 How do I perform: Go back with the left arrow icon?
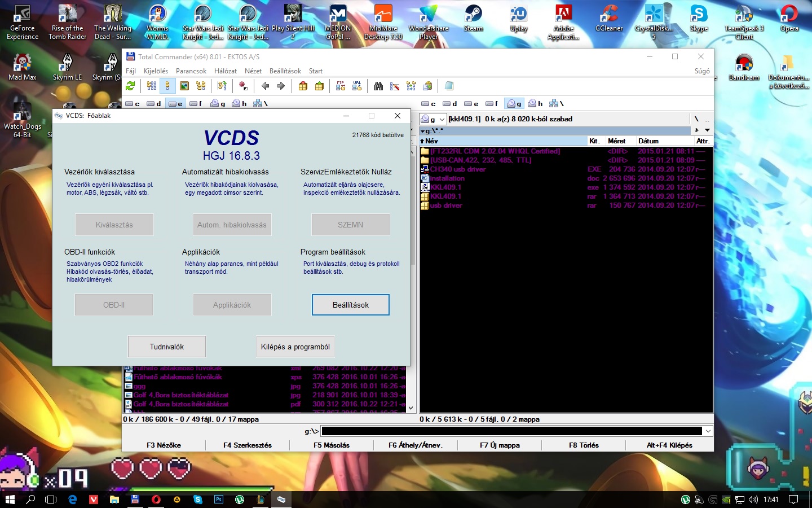coord(265,86)
